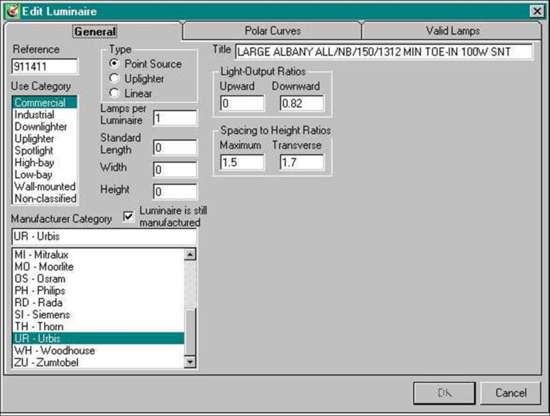550x416 pixels.
Task: Open the Valid Lamps tab
Action: point(452,31)
